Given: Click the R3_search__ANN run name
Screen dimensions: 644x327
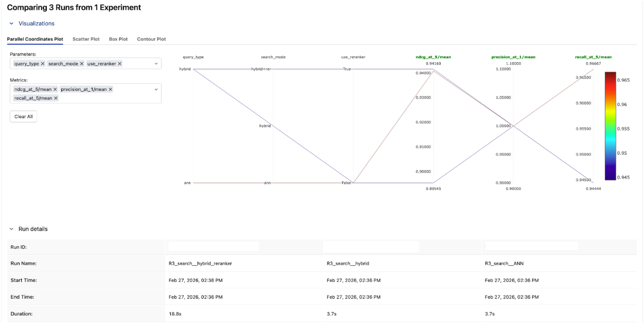Looking at the screenshot, I should coord(504,263).
